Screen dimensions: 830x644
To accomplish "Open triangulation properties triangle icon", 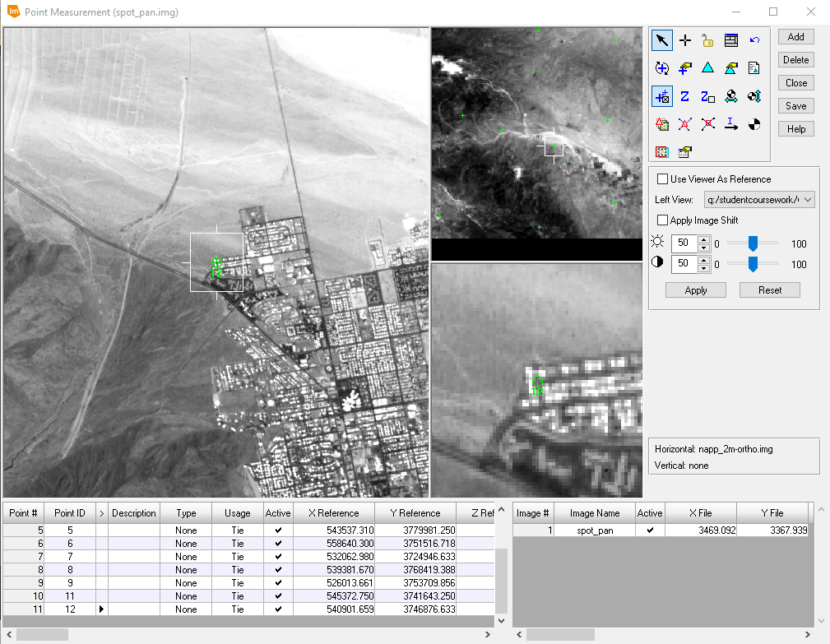I will (x=707, y=68).
